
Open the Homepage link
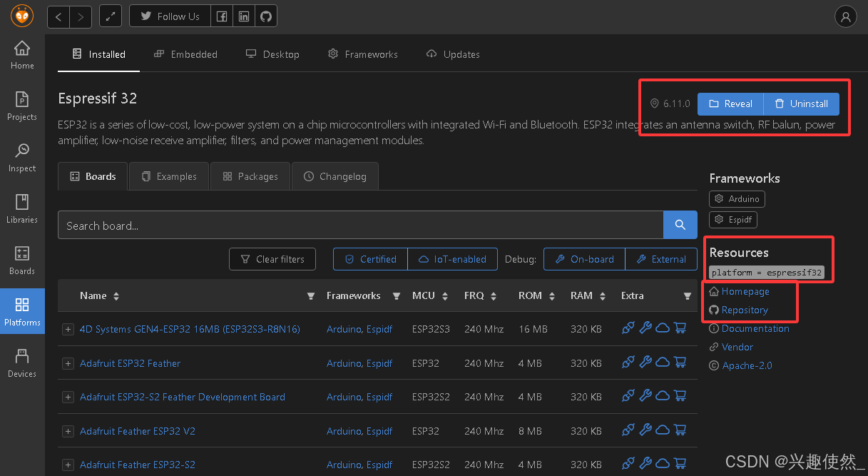coord(745,291)
